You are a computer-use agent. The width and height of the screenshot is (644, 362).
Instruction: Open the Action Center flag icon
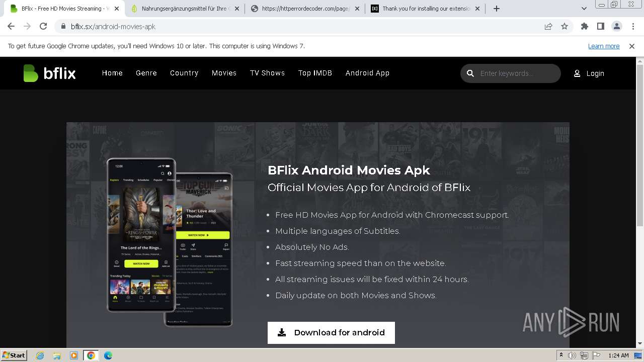[595, 355]
